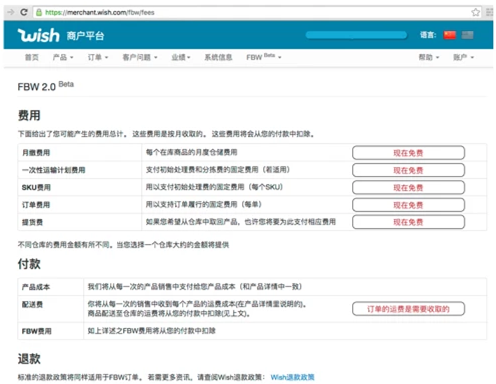
Task: Switch language with the Chinese flag
Action: tap(450, 35)
